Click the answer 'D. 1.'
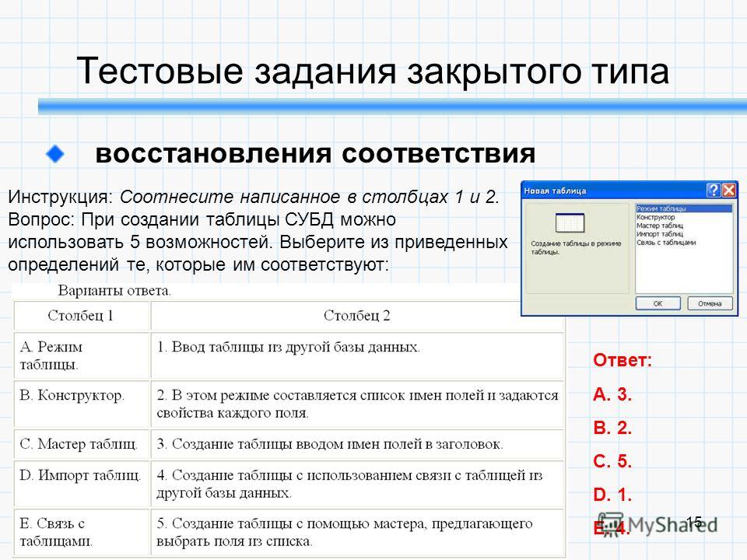 [x=612, y=495]
